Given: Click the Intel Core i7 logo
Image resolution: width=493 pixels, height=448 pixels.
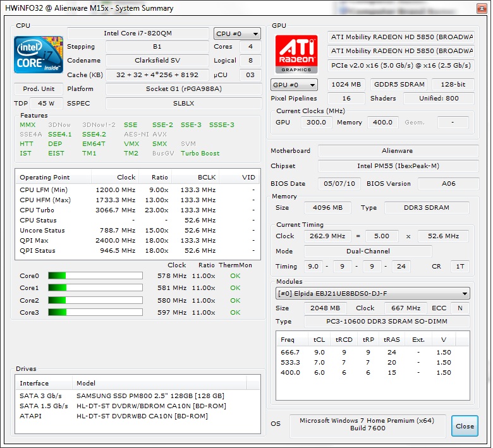Looking at the screenshot, I should click(39, 55).
